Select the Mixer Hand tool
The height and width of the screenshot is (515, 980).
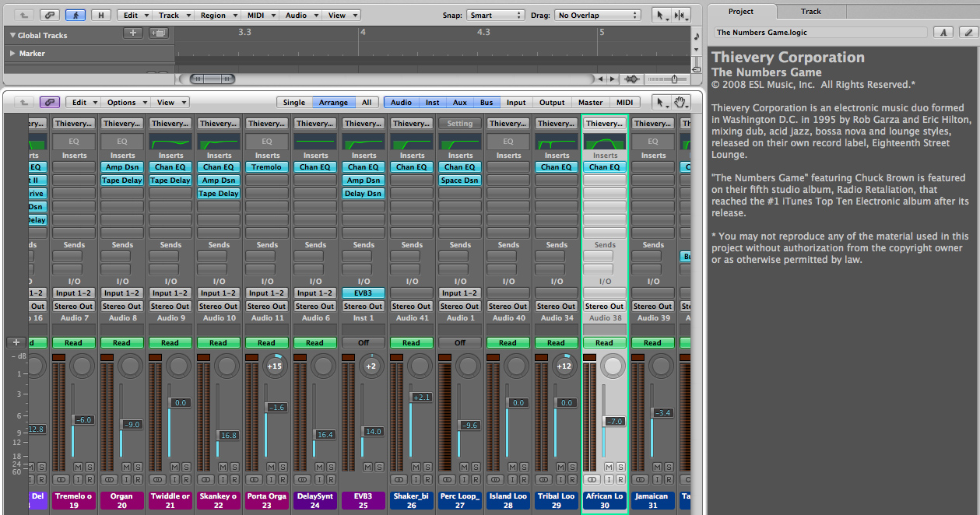(680, 102)
